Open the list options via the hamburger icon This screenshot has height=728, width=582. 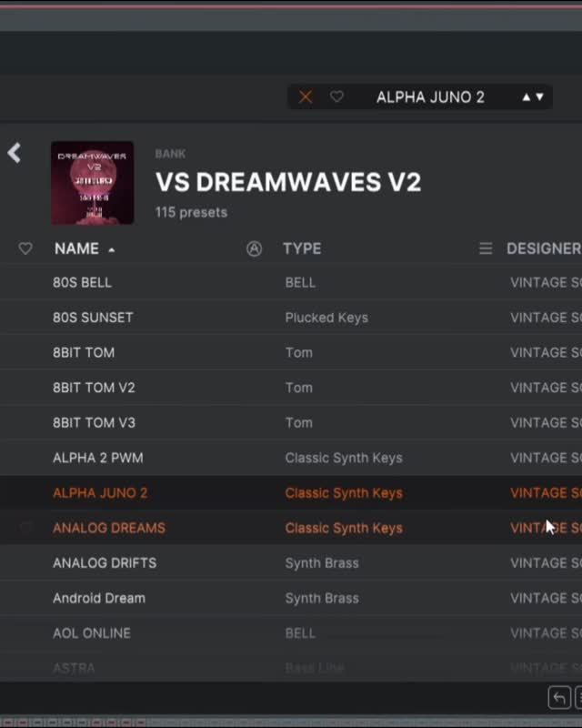click(487, 248)
